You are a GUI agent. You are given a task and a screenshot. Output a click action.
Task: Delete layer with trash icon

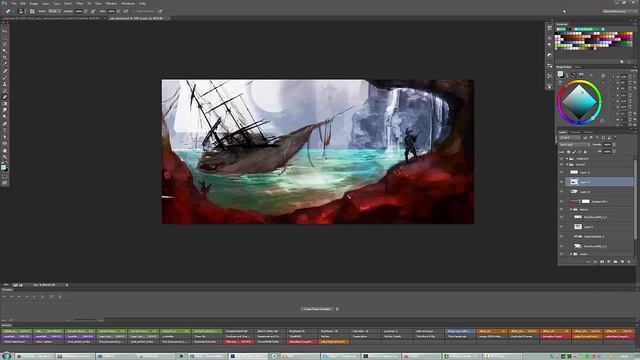tap(629, 262)
